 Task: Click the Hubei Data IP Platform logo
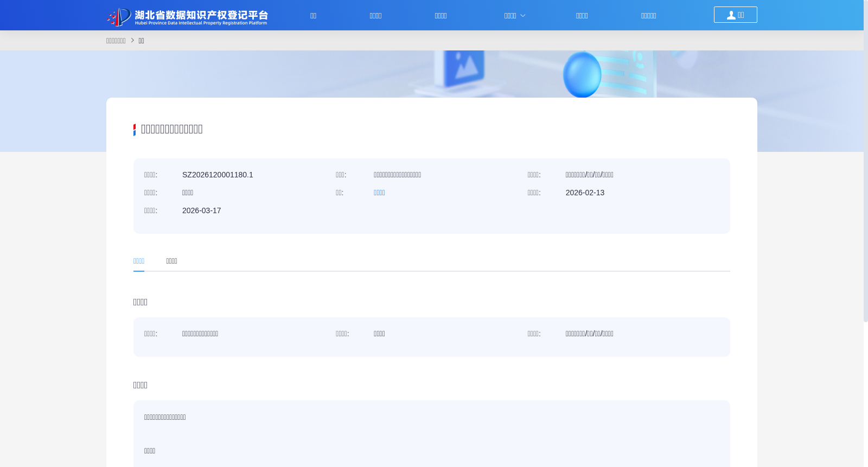pyautogui.click(x=187, y=16)
